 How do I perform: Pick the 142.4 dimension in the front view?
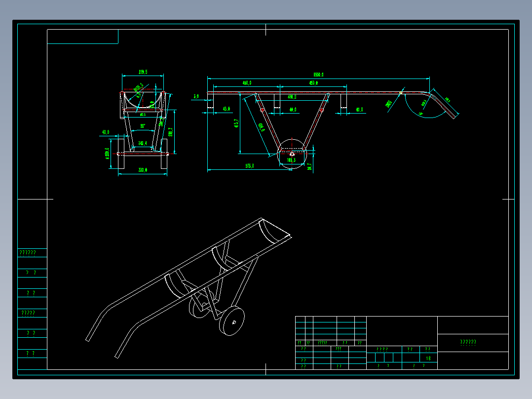click(x=143, y=144)
